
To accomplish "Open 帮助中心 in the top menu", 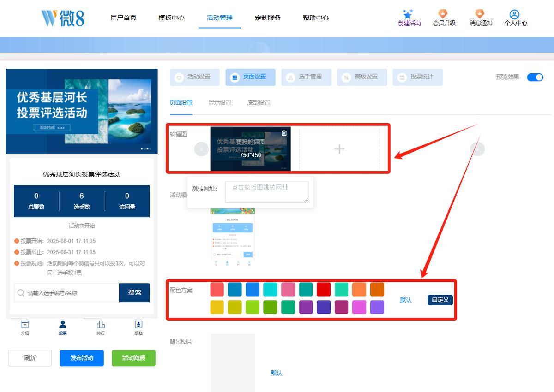I will tap(316, 18).
